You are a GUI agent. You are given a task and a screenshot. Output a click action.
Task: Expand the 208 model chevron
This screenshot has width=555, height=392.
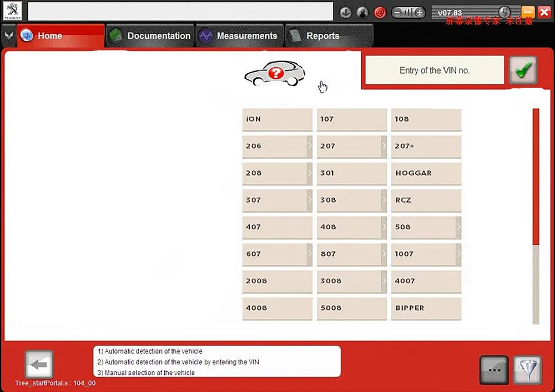coord(309,173)
